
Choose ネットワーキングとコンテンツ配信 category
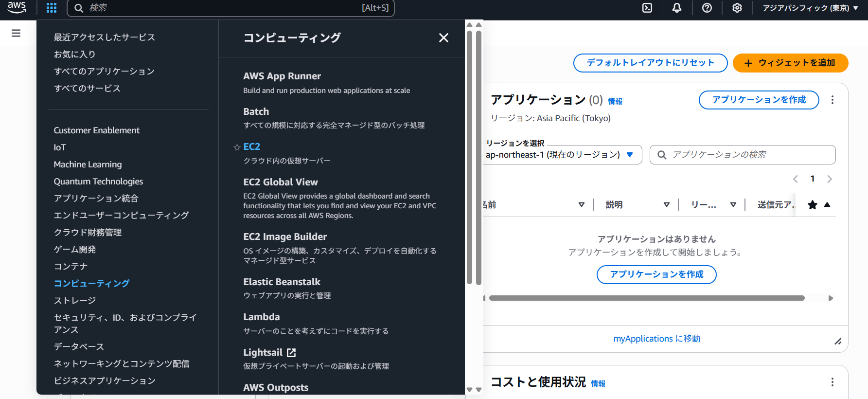pos(122,364)
